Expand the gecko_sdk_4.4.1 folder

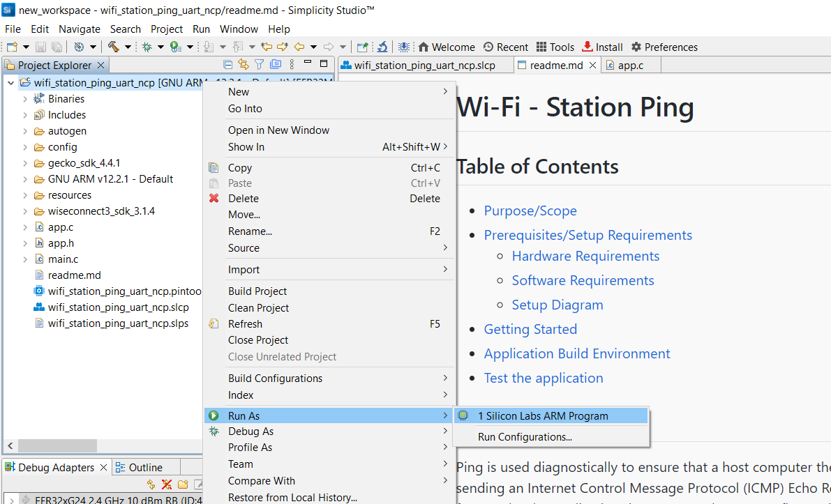point(25,163)
